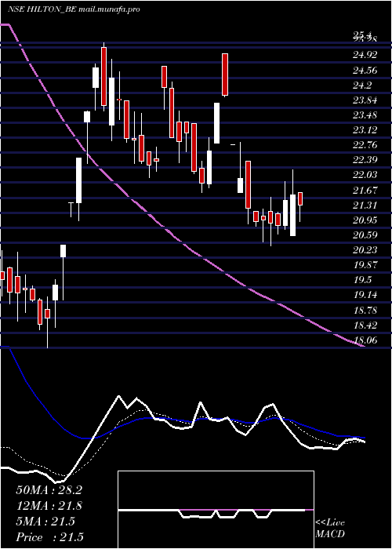
Task: Click the 23.84 price axis label
Action: pyautogui.click(x=365, y=100)
